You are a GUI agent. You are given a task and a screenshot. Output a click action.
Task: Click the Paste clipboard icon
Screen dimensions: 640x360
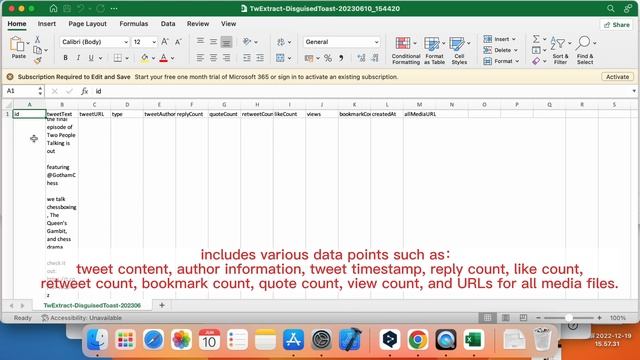tap(17, 44)
